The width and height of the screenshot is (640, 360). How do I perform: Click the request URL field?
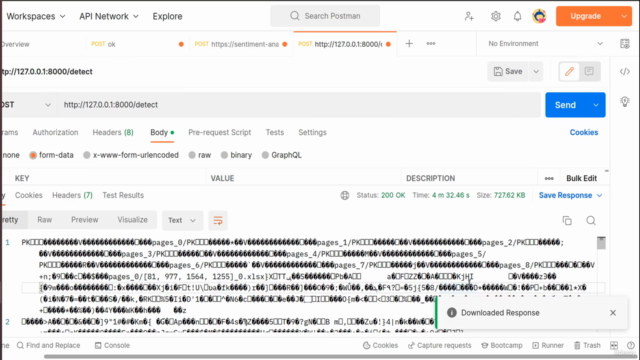[299, 105]
